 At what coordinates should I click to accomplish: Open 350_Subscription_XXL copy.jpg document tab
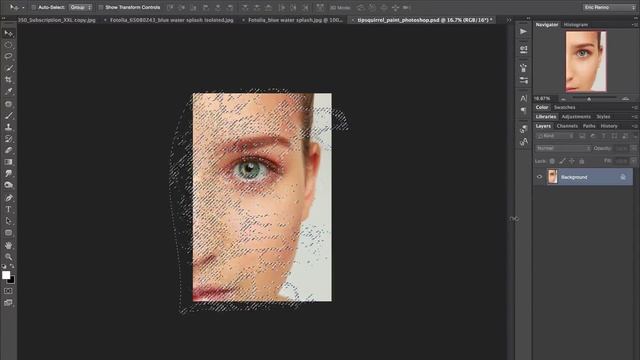56,20
